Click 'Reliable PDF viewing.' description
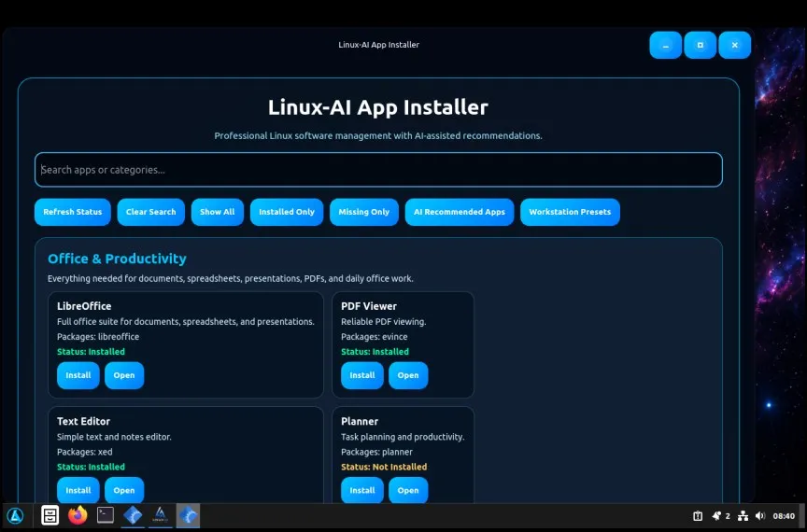Viewport: 807px width, 532px height. [384, 322]
